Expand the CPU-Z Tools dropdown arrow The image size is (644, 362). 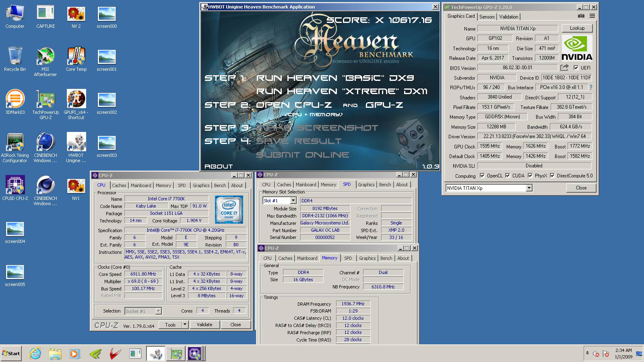[x=185, y=325]
